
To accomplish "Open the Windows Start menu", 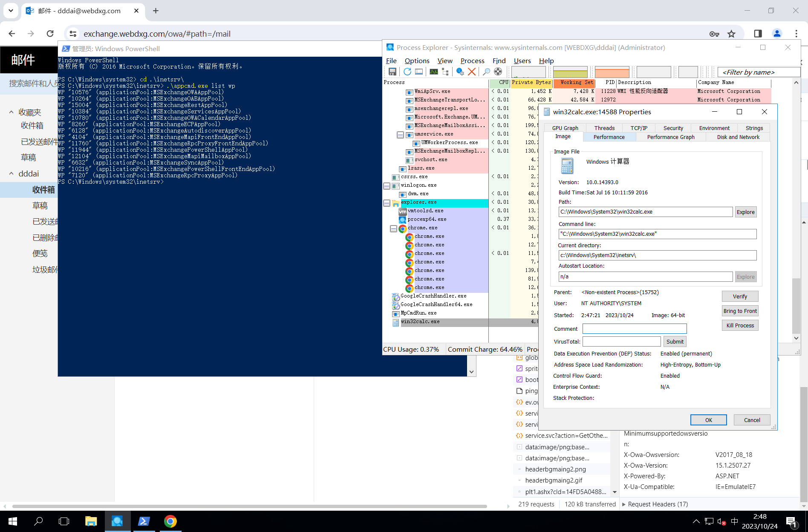I will [13, 521].
